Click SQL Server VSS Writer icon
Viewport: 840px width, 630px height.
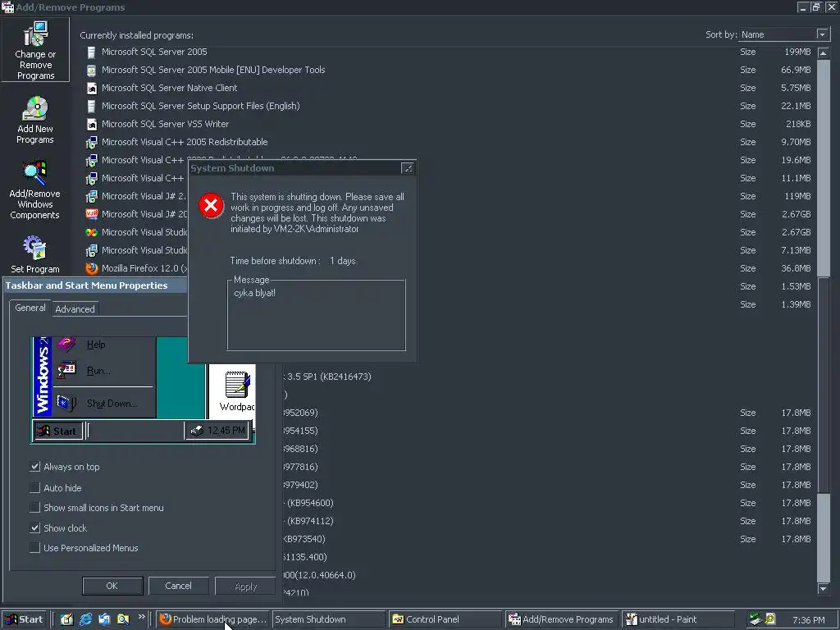(92, 125)
